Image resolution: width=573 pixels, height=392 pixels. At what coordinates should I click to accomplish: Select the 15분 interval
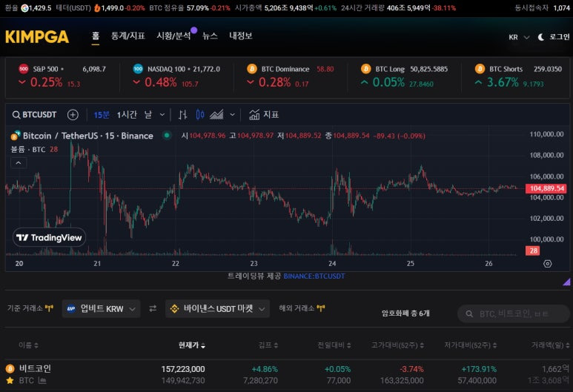[x=102, y=115]
